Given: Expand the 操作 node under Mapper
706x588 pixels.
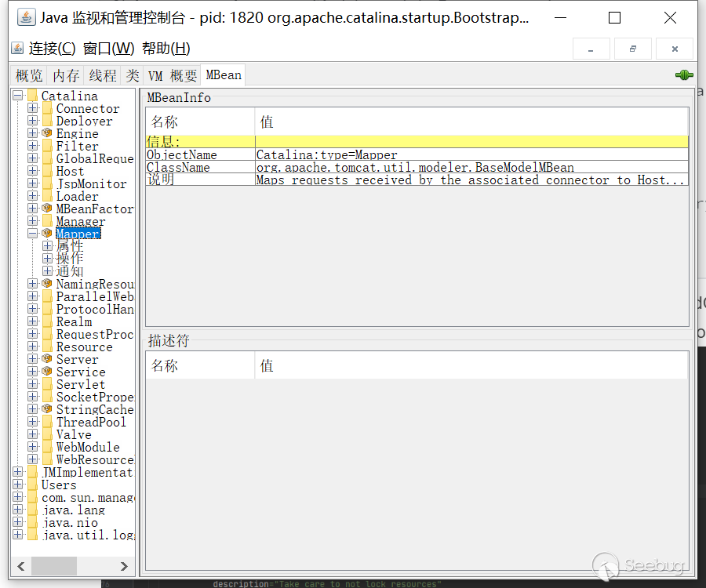Looking at the screenshot, I should (x=47, y=259).
